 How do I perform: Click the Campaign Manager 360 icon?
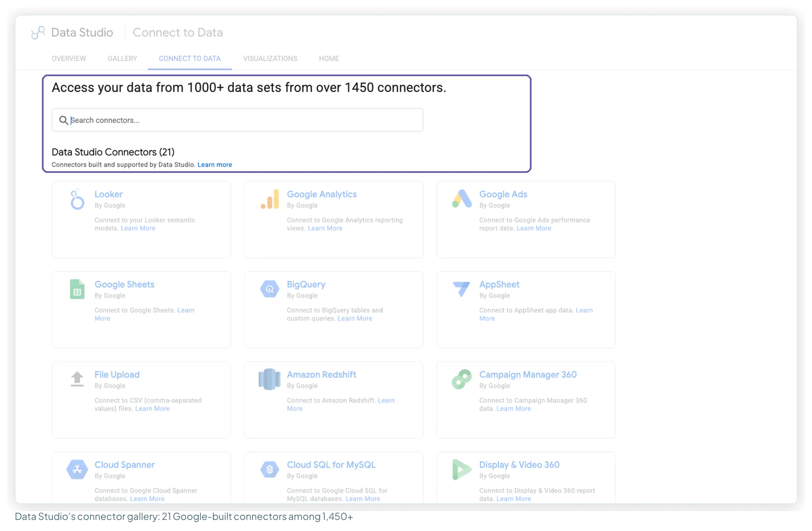click(x=462, y=379)
